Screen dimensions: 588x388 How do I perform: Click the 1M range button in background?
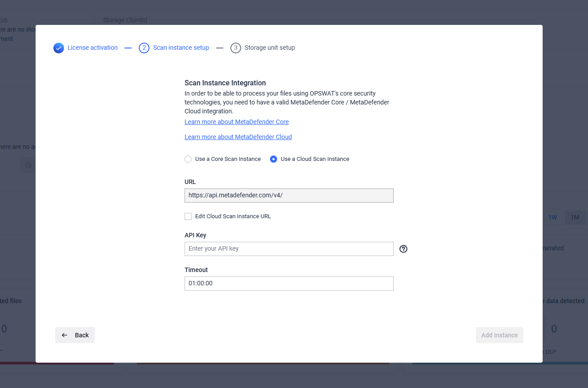(575, 217)
